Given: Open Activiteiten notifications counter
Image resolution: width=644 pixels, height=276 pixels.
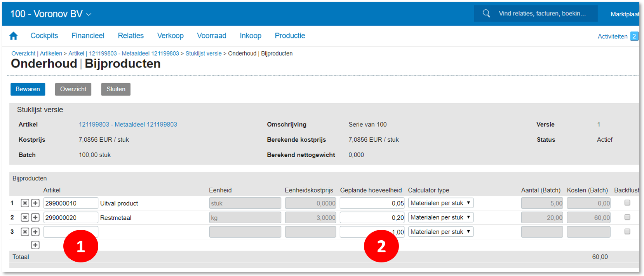Looking at the screenshot, I should (x=634, y=36).
